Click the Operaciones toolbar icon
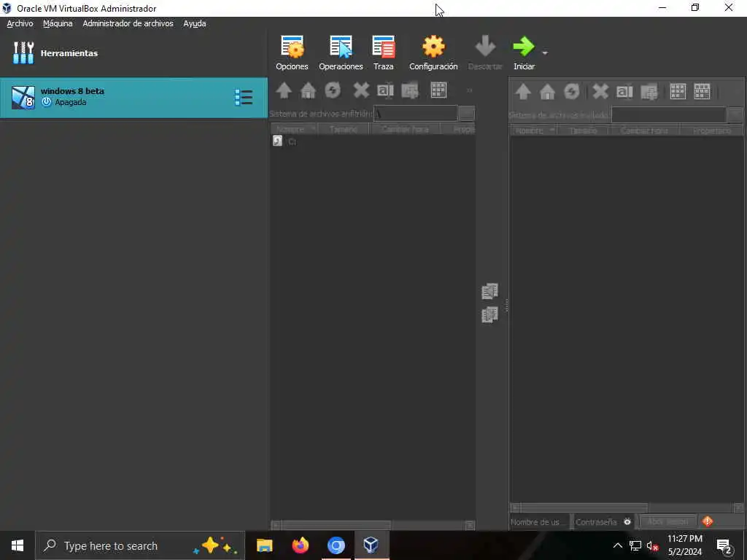 coord(341,52)
